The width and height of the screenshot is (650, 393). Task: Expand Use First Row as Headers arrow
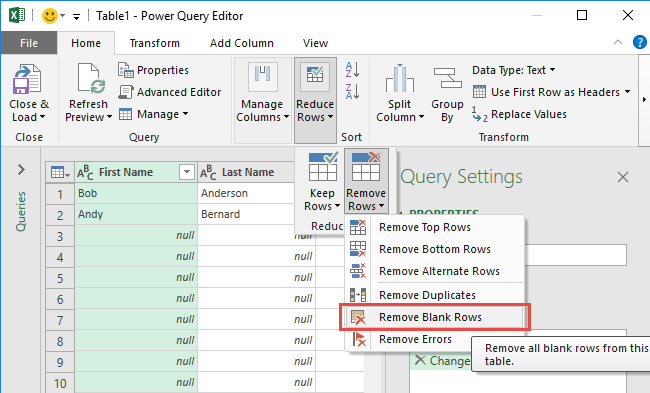627,92
